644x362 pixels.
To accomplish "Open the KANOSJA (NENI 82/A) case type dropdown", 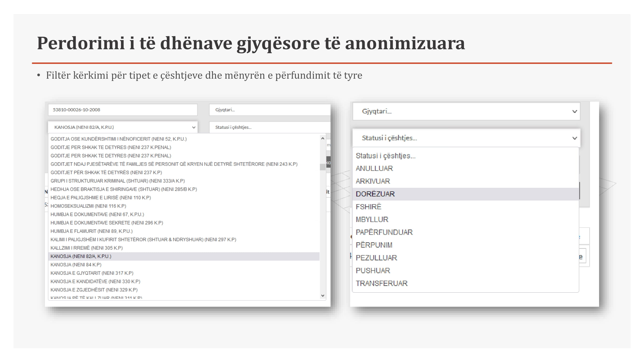I will coord(122,127).
